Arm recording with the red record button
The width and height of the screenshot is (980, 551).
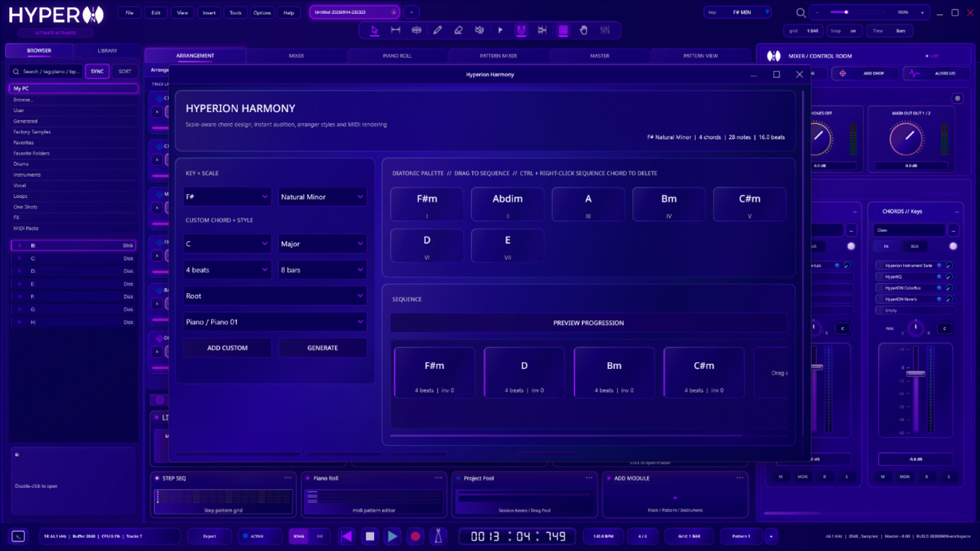(x=415, y=536)
